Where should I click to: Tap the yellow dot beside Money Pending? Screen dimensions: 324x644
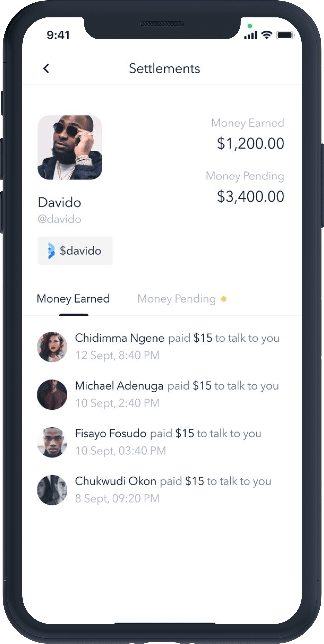(x=224, y=299)
